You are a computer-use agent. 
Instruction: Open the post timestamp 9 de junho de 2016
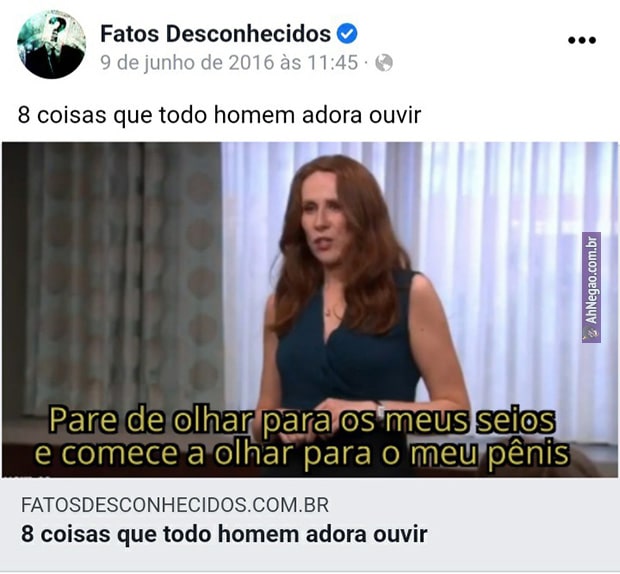pos(187,63)
